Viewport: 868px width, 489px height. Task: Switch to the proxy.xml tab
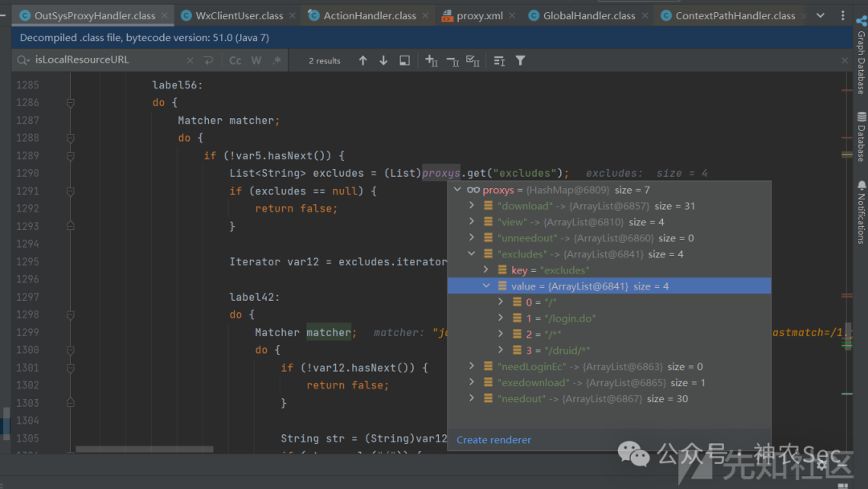pos(479,15)
